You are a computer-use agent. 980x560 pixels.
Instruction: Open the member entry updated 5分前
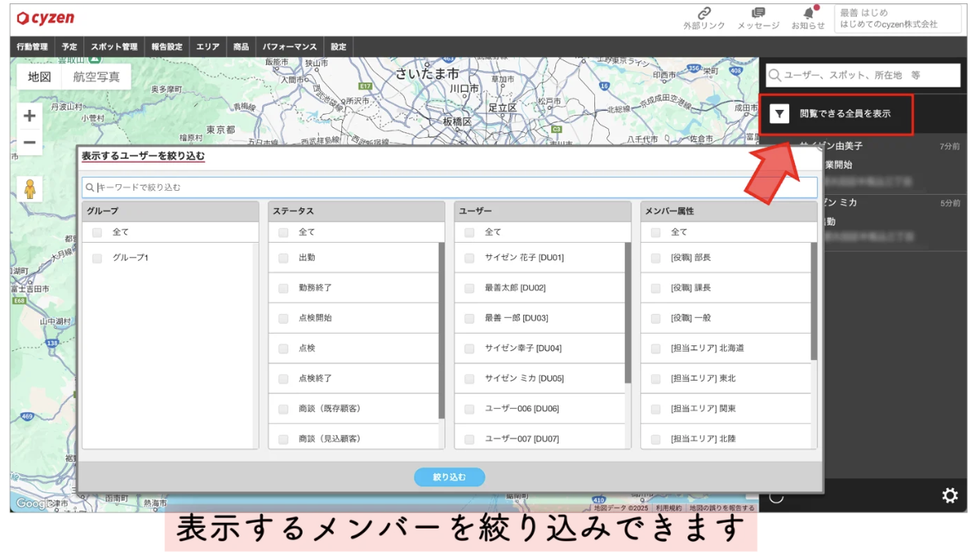[895, 221]
